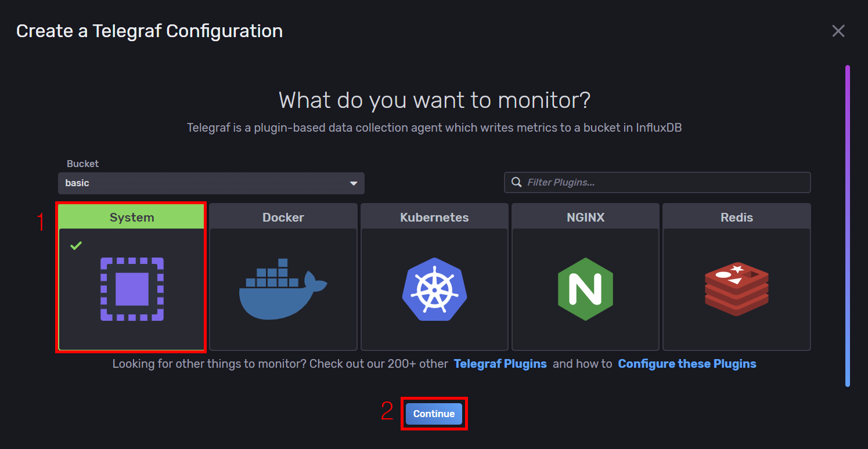Click the System card header
Screen dimensions: 868x449
click(132, 217)
